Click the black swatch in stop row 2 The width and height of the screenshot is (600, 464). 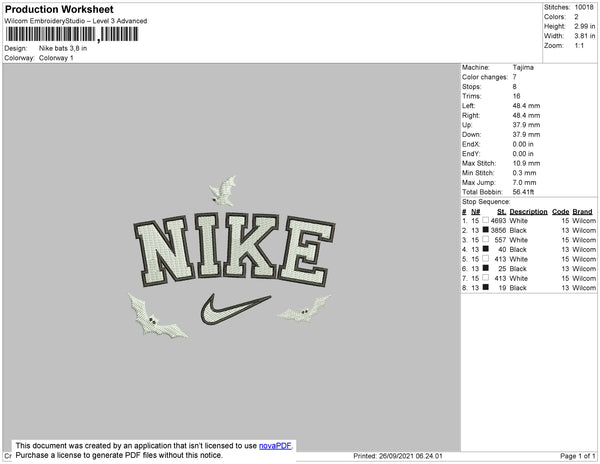coord(486,230)
